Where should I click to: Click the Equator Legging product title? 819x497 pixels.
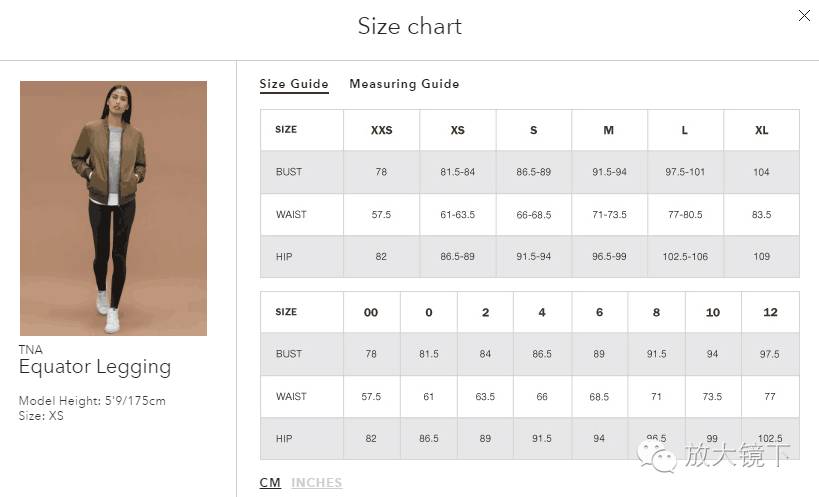(95, 368)
